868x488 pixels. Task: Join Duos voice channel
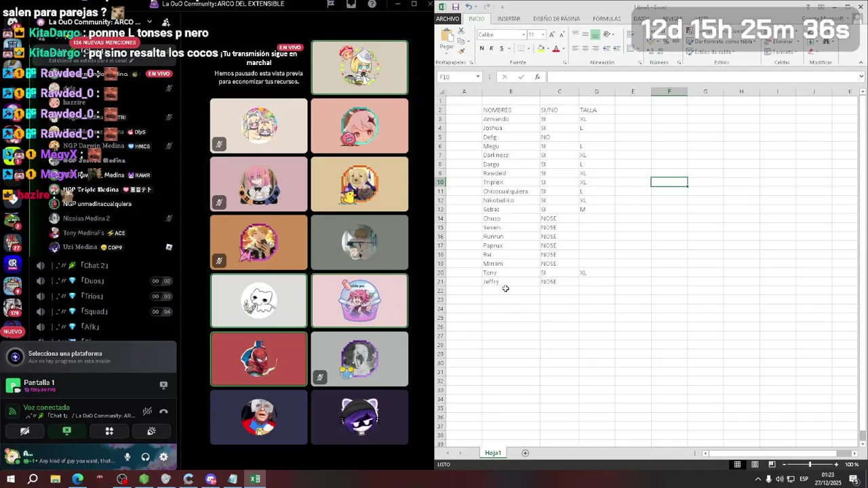pyautogui.click(x=94, y=281)
